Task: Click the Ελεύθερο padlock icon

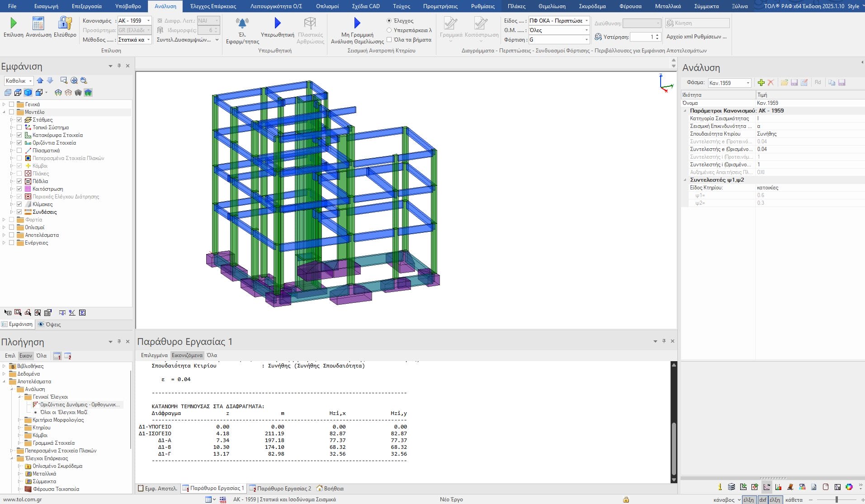Action: [65, 24]
